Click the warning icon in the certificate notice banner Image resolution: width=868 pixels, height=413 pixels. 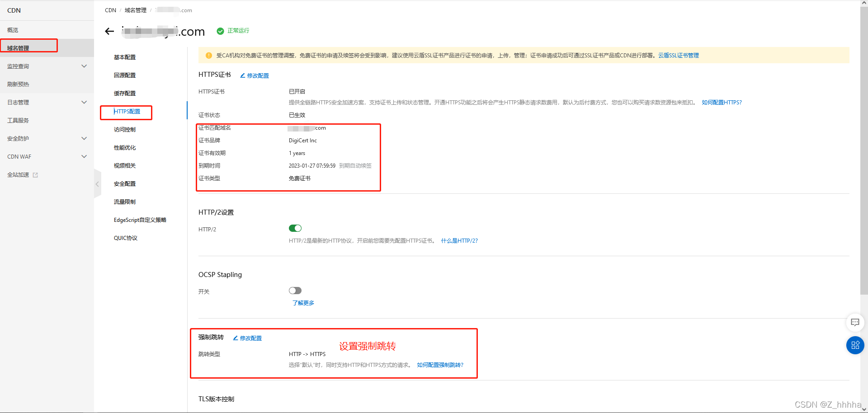[x=208, y=55]
